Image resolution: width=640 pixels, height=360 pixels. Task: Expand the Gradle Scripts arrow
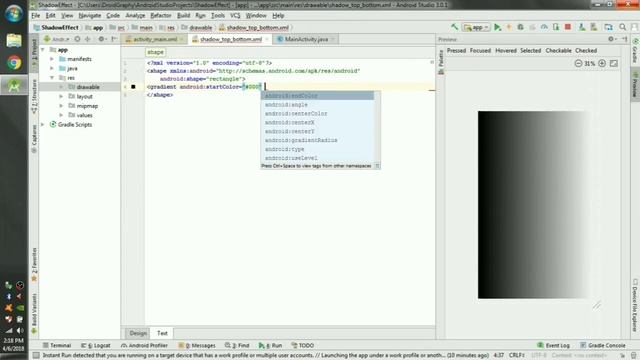coord(43,124)
